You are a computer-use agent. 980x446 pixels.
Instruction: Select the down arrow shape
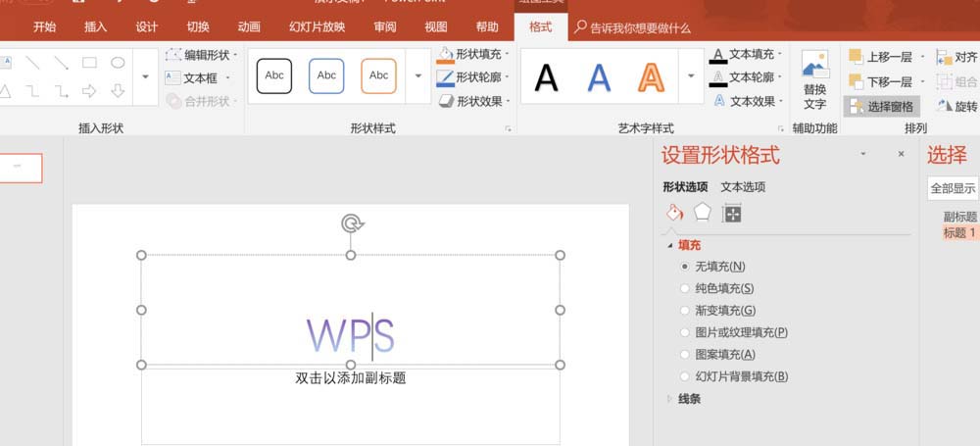coord(119,91)
